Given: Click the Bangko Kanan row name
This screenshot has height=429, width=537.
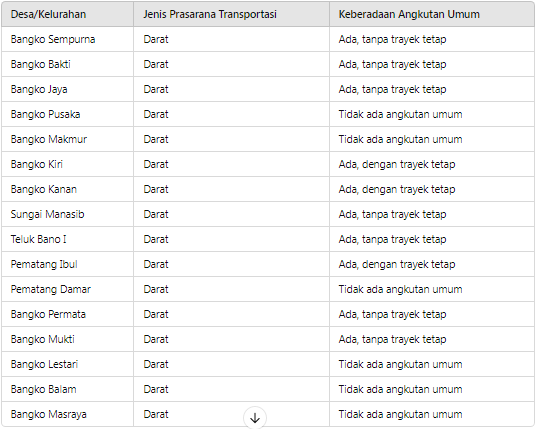Looking at the screenshot, I should point(67,189).
